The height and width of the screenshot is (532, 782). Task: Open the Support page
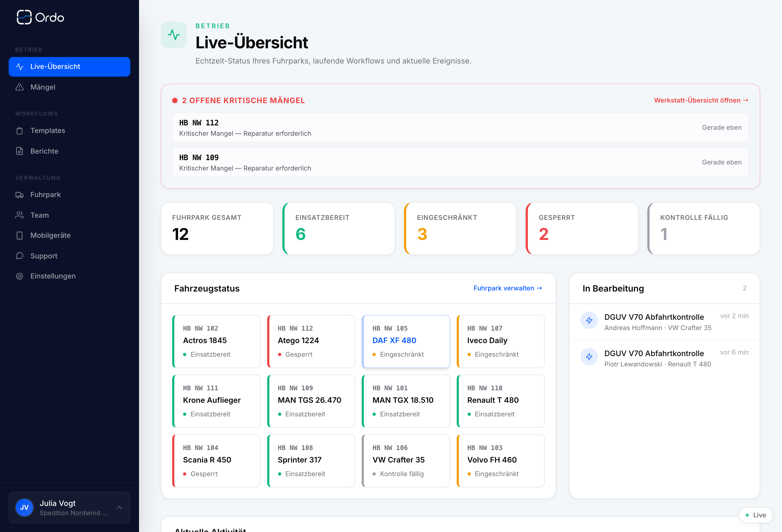(x=69, y=256)
